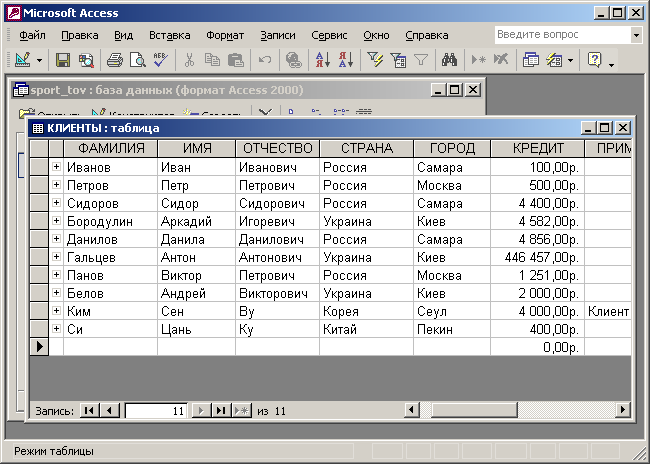650x464 pixels.
Task: Go to first record button
Action: [89, 411]
